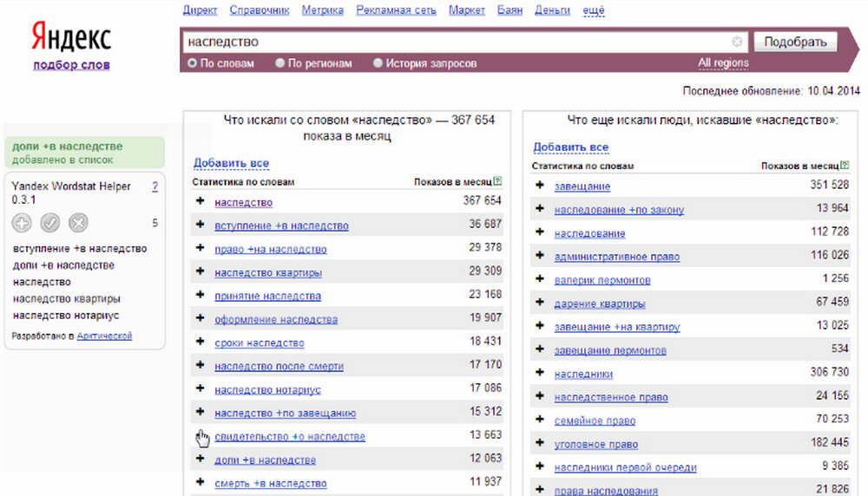Viewport: 868px width, 496px height.
Task: Click 'доли +в наследстве' added notification
Action: 85,153
